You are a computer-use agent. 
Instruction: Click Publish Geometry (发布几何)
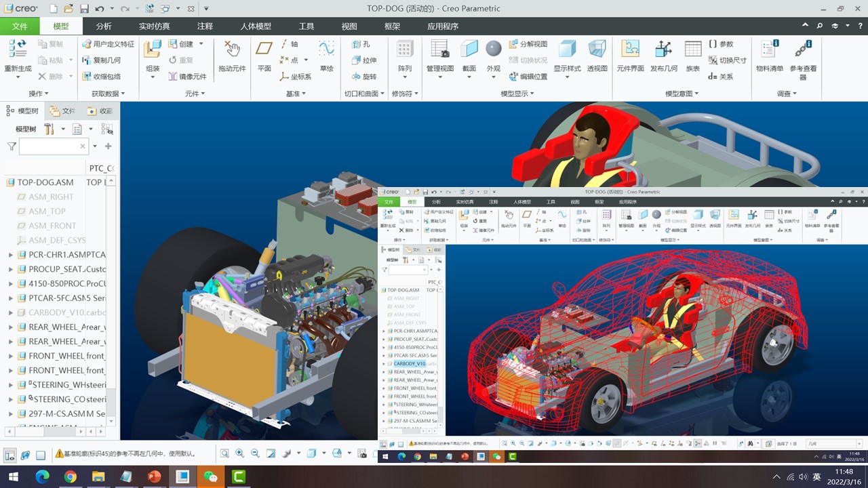click(663, 49)
